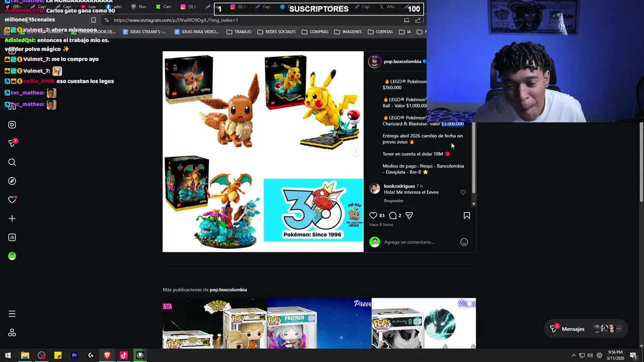Open Explore compass in sidebar

tap(12, 181)
